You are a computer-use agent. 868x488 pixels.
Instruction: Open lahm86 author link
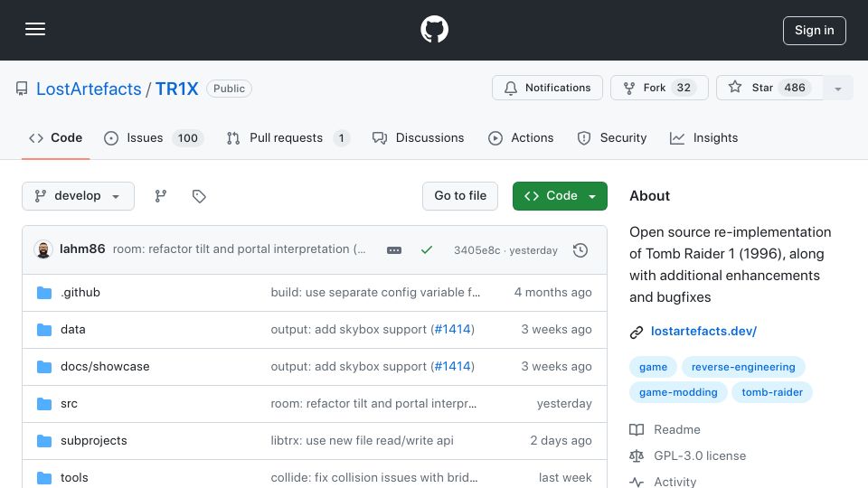click(x=82, y=249)
